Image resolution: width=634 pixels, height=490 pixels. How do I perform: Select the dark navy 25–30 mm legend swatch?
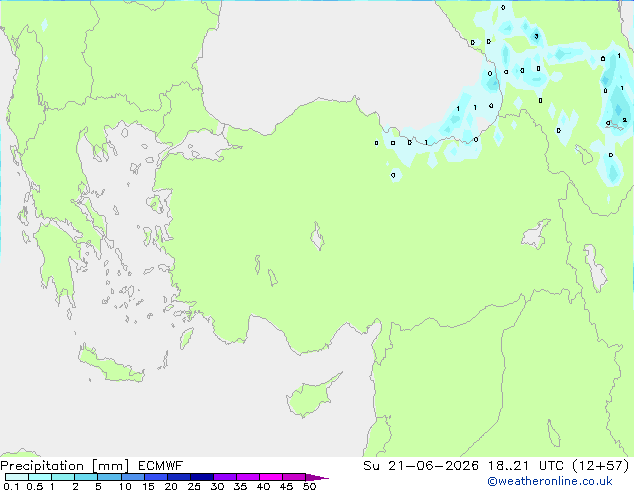click(202, 477)
